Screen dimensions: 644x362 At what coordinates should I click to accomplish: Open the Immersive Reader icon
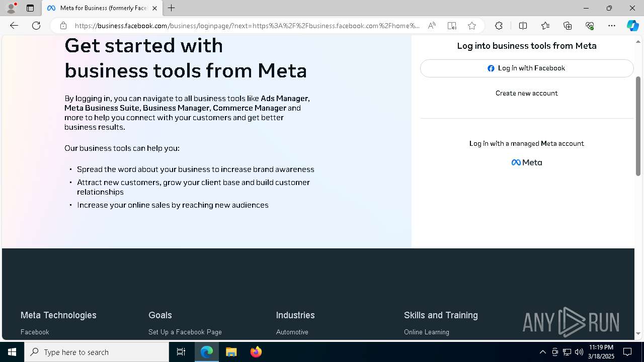click(452, 26)
